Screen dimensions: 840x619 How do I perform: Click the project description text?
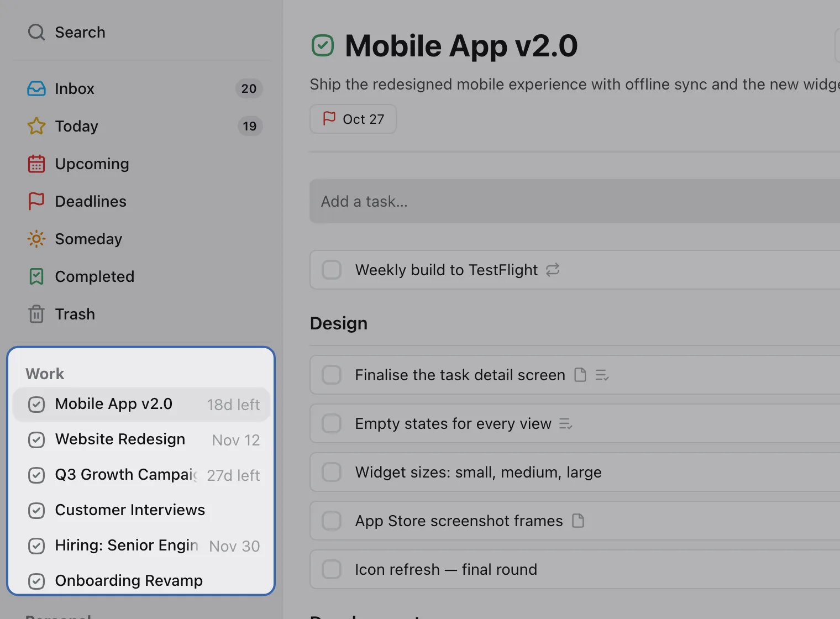pos(575,84)
